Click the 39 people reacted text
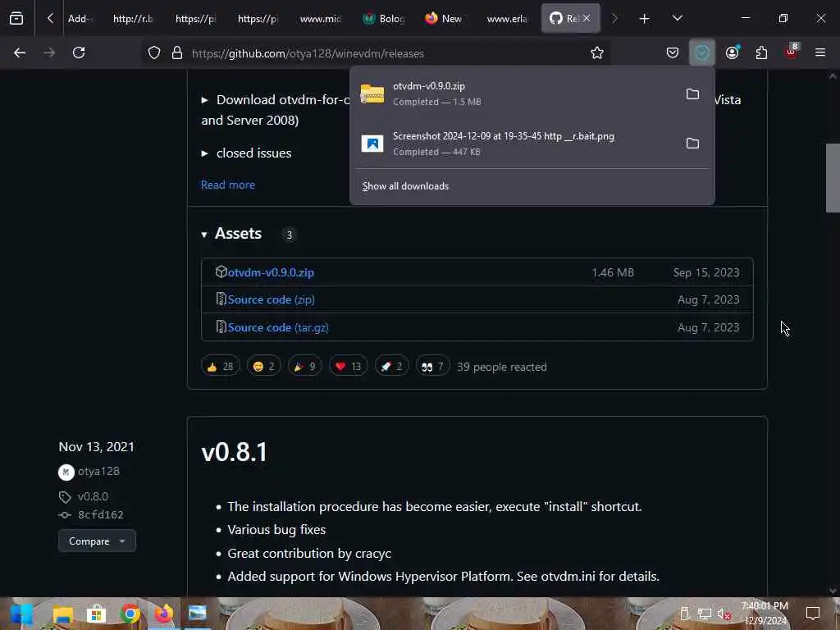 point(501,367)
